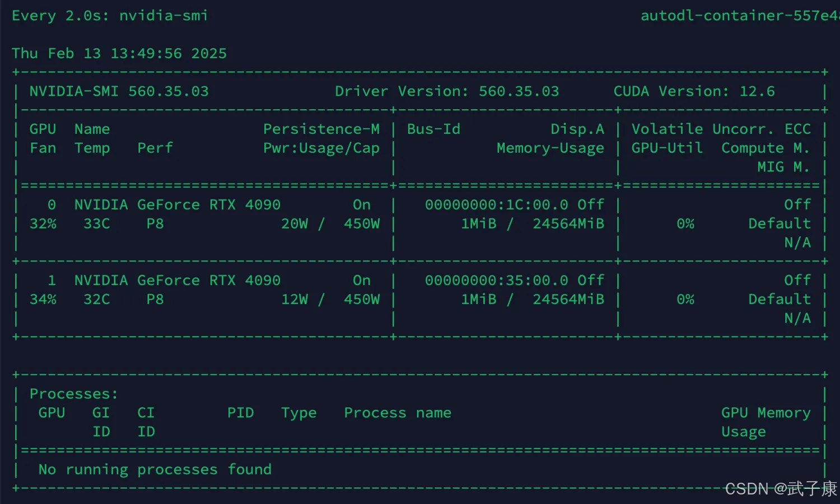840x504 pixels.
Task: Click the timestamp 'Thu Feb 13 13:49:56 2025'
Action: (x=119, y=54)
